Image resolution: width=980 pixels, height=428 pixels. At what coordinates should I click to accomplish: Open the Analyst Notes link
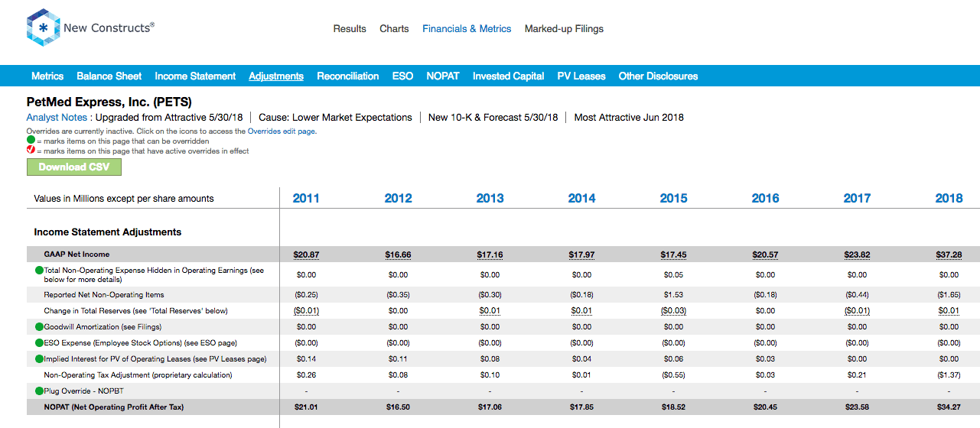[x=57, y=118]
